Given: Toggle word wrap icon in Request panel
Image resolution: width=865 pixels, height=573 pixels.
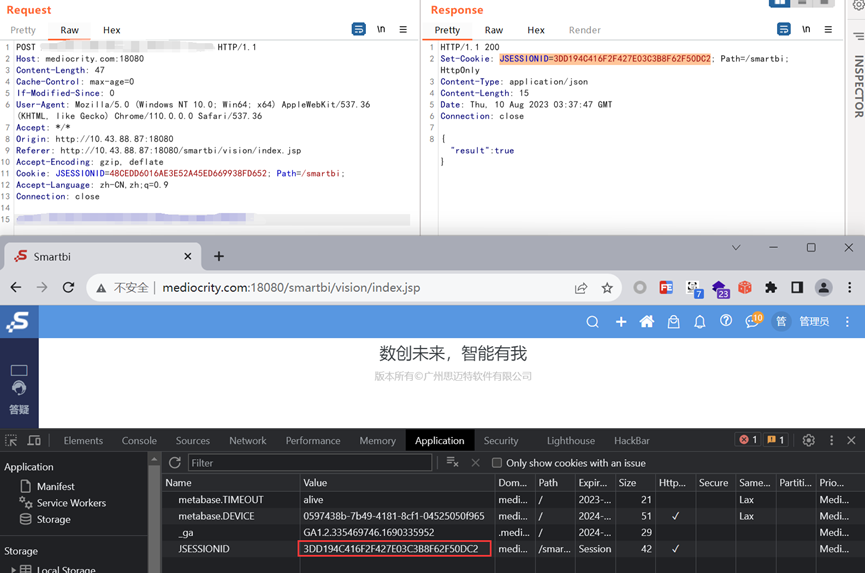Looking at the screenshot, I should coord(359,29).
